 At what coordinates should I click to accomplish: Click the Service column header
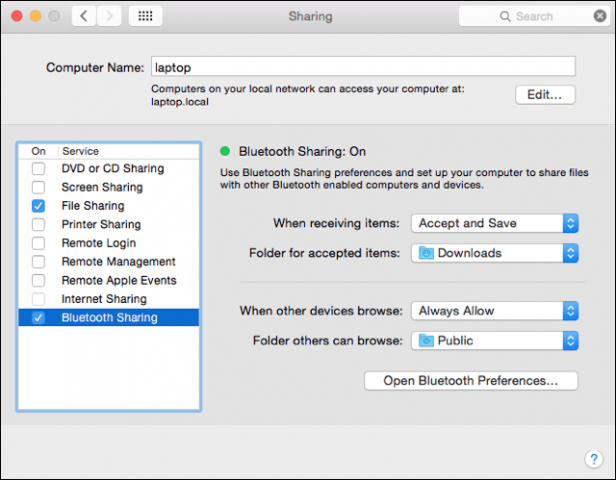pos(129,151)
